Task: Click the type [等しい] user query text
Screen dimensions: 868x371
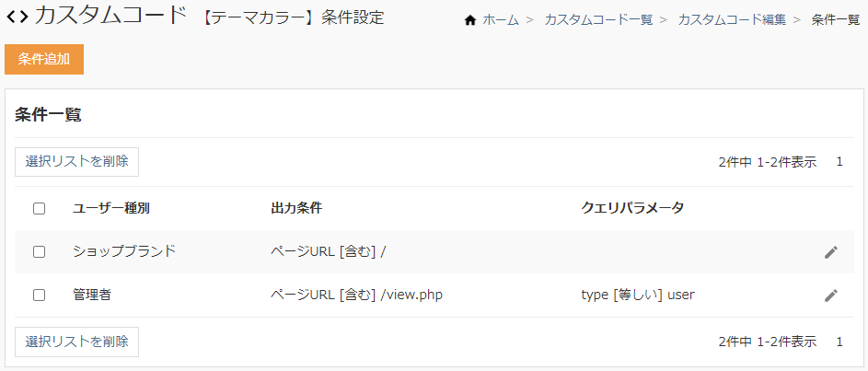Action: click(637, 296)
